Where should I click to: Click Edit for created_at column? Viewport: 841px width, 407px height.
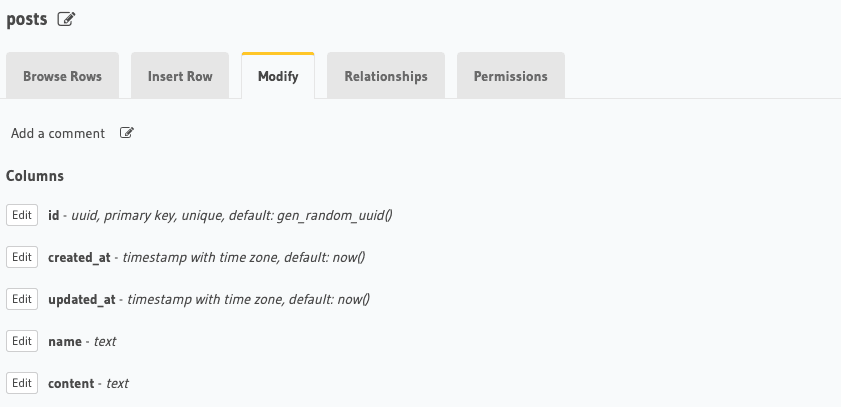(22, 257)
